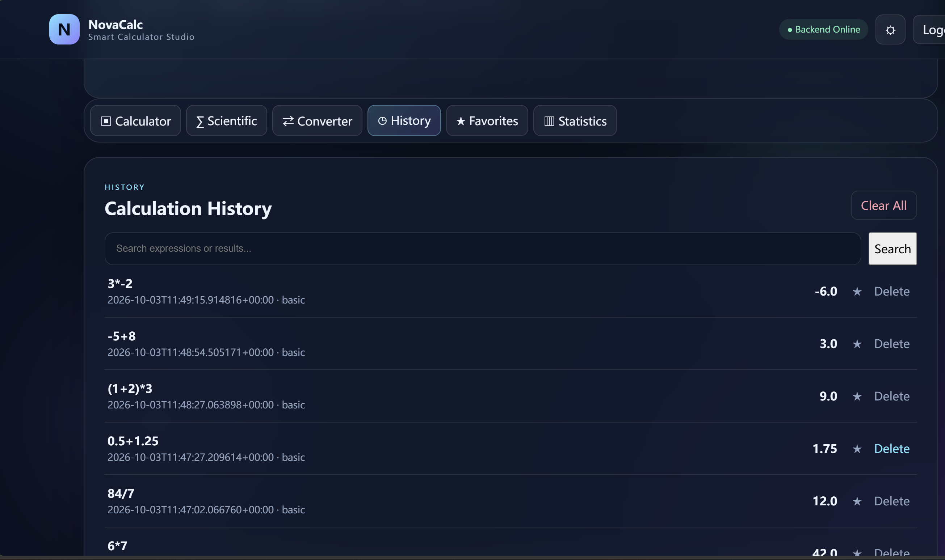Click the 0.5+1.25 expression text
Screen dimensions: 945x560
(133, 441)
